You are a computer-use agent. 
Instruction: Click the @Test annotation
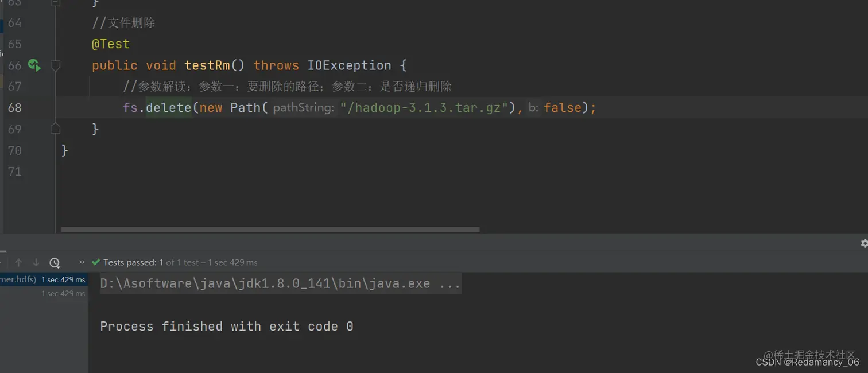tap(111, 44)
